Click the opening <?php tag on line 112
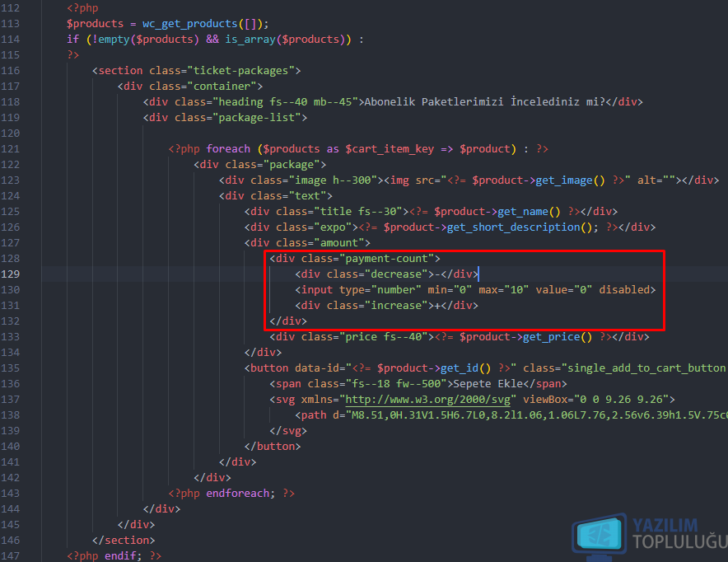Image resolution: width=728 pixels, height=562 pixels. 82,8
